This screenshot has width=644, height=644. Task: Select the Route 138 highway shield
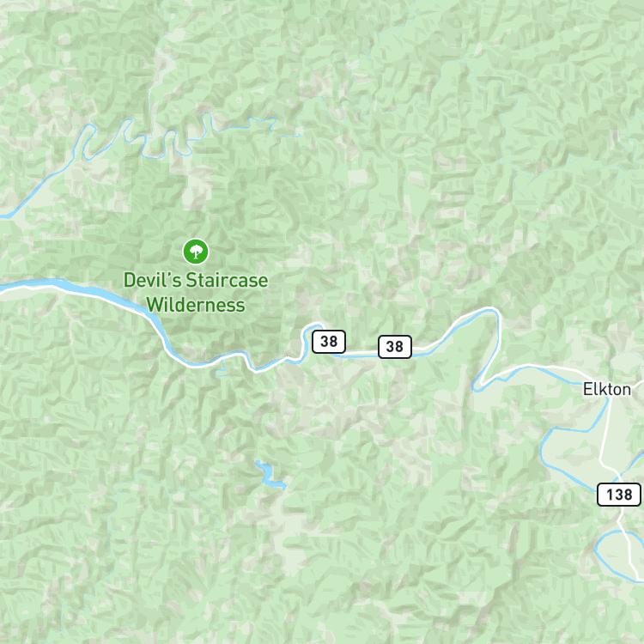(x=619, y=495)
